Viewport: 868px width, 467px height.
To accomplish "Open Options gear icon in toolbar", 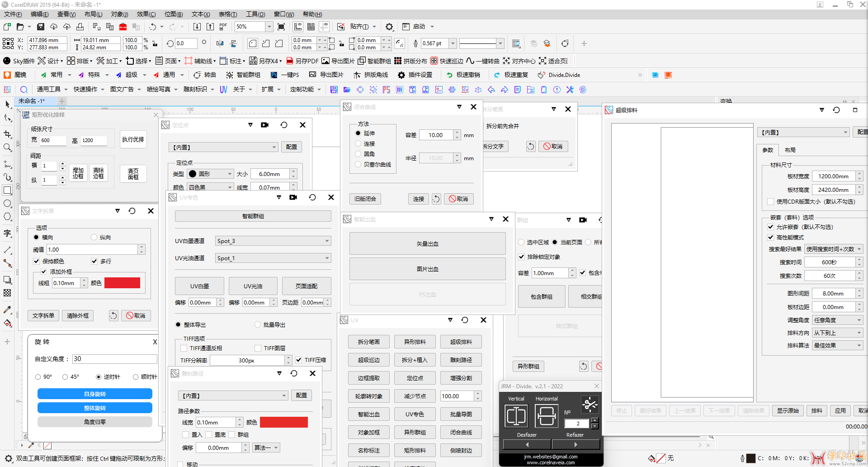I will coord(389,27).
